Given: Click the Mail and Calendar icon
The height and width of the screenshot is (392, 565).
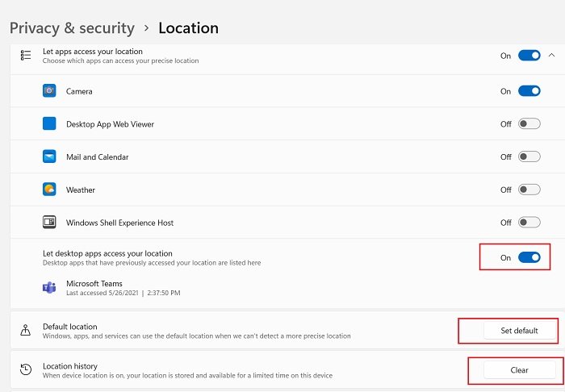Looking at the screenshot, I should pos(49,156).
